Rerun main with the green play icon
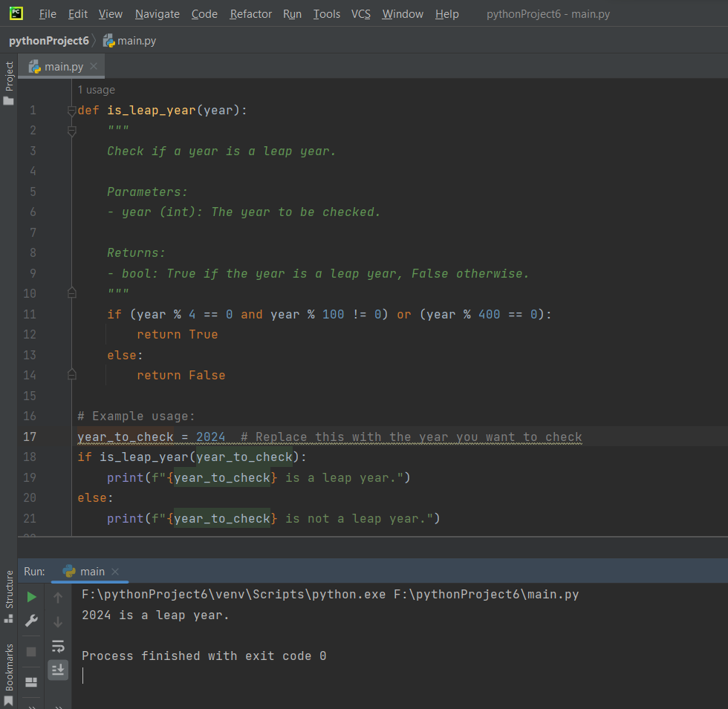Viewport: 728px width, 709px height. click(31, 597)
